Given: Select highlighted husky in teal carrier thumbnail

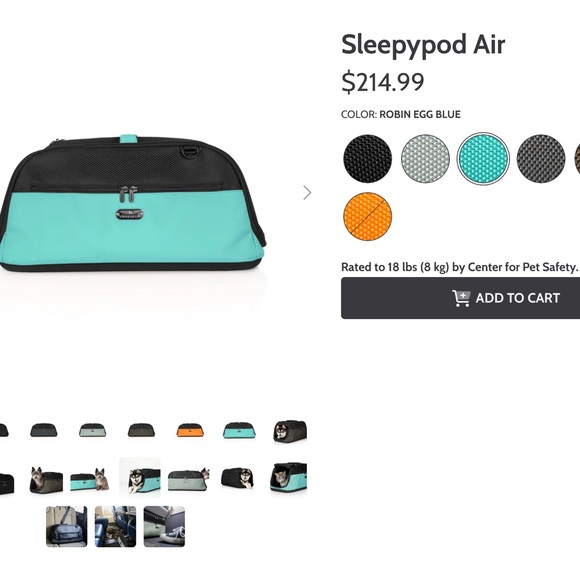Looking at the screenshot, I should coord(140,477).
